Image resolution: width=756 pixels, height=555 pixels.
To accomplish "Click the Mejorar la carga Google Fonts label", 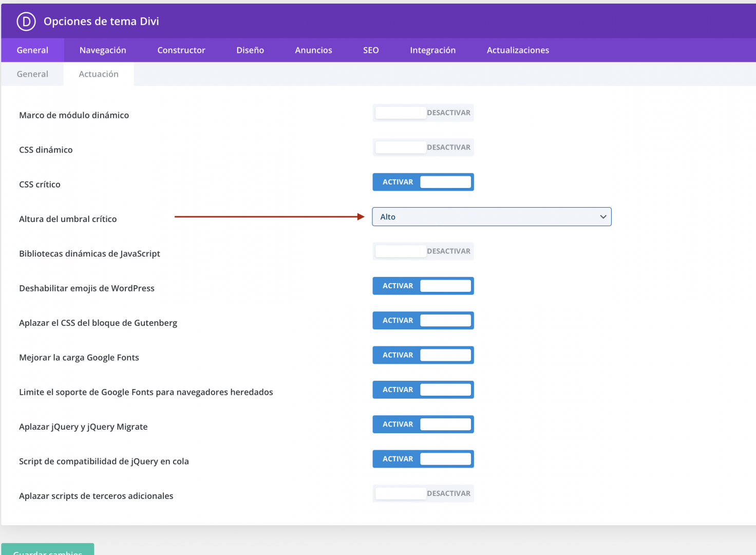I will click(79, 358).
